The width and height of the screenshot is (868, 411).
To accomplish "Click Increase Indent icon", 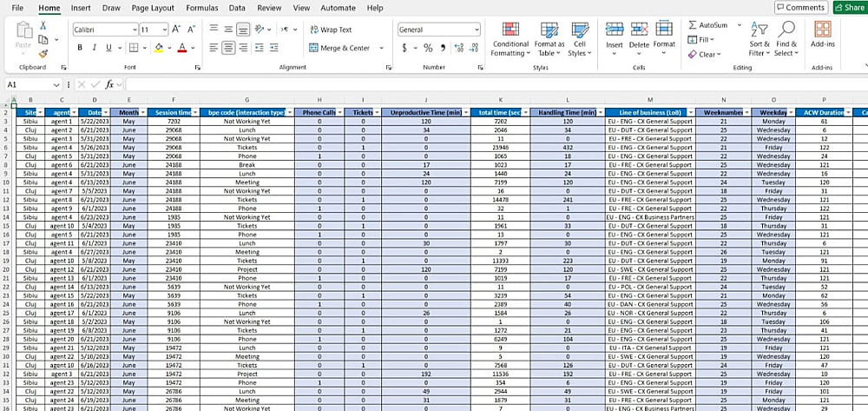I will pos(274,48).
